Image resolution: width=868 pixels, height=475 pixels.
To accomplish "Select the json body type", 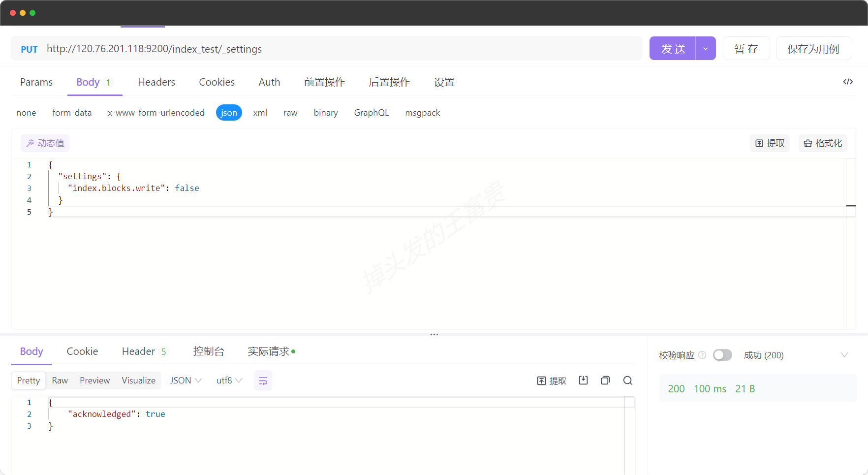I will coord(229,113).
